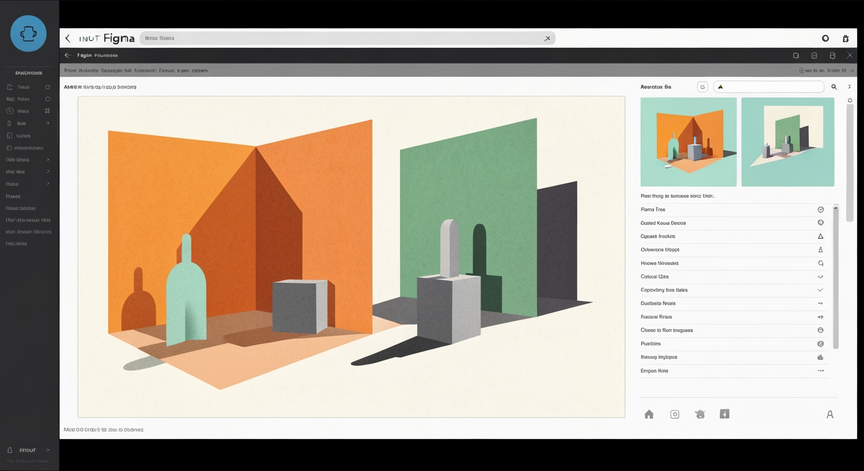Image resolution: width=864 pixels, height=471 pixels.
Task: Click the document icon in dark toolbar
Action: tap(832, 56)
